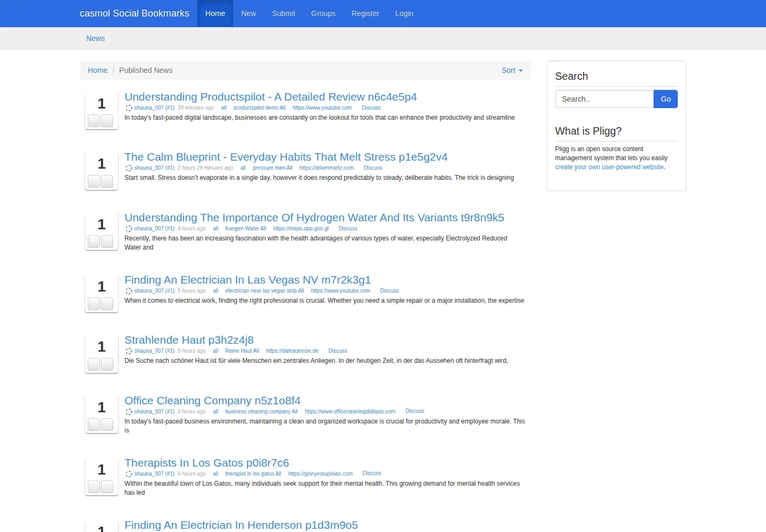The height and width of the screenshot is (532, 766).
Task: Open Finding An Electrician In Las Vegas title
Action: tap(247, 280)
